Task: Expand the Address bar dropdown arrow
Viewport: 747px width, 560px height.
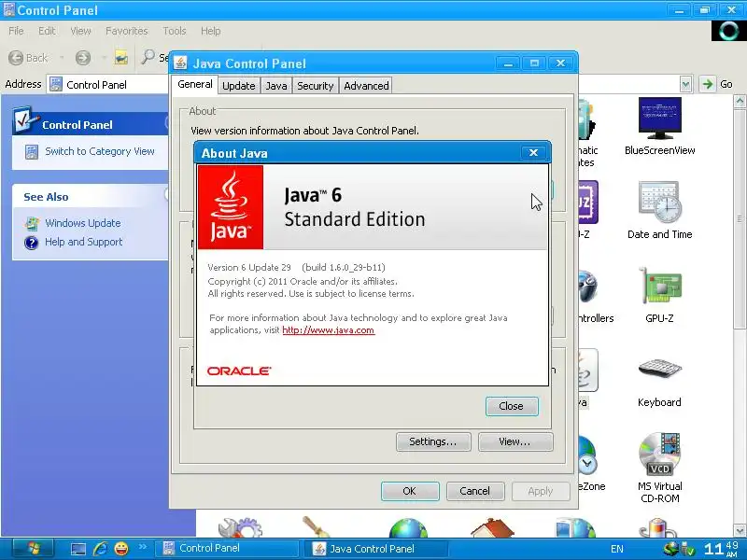Action: [685, 84]
